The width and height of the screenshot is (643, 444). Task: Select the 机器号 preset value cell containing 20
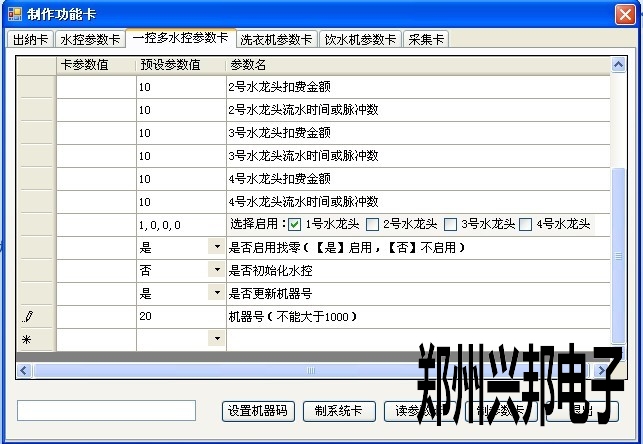(180, 317)
